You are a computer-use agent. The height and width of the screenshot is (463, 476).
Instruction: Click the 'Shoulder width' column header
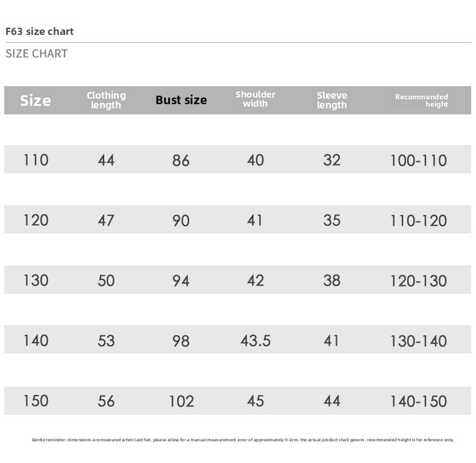[255, 99]
